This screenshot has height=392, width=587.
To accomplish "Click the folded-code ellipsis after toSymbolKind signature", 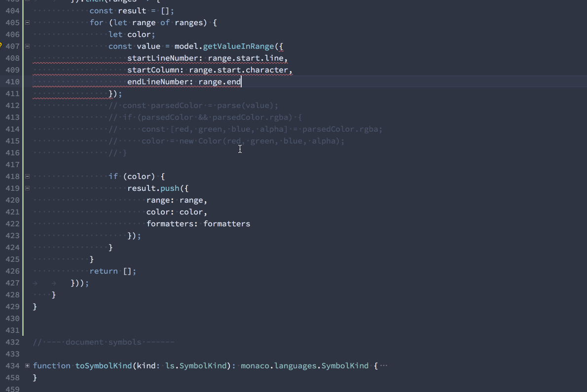I will click(384, 366).
